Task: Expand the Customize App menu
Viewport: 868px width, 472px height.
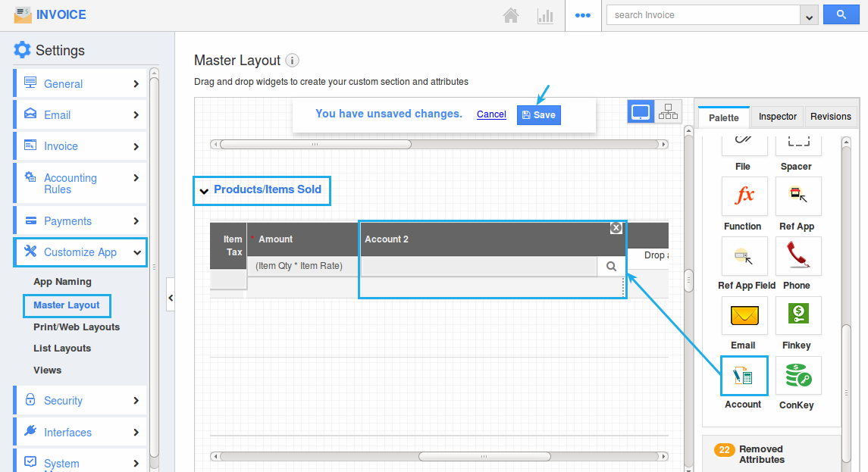Action: coord(80,252)
